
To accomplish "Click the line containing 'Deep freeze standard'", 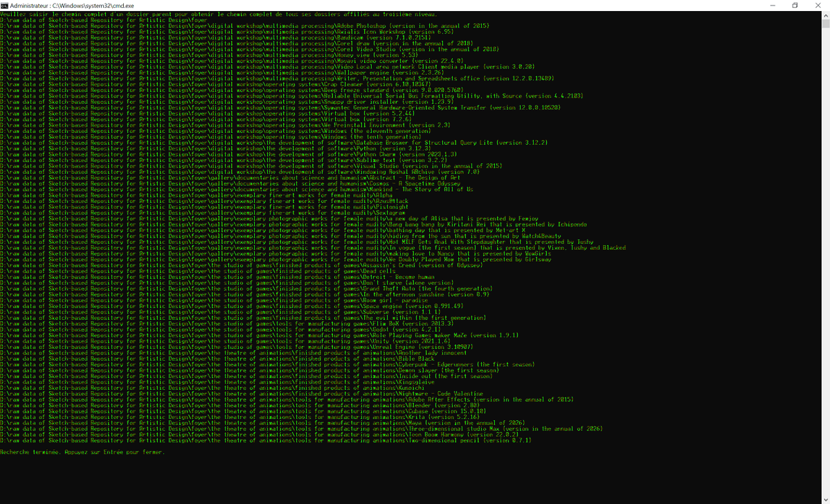I will click(232, 90).
